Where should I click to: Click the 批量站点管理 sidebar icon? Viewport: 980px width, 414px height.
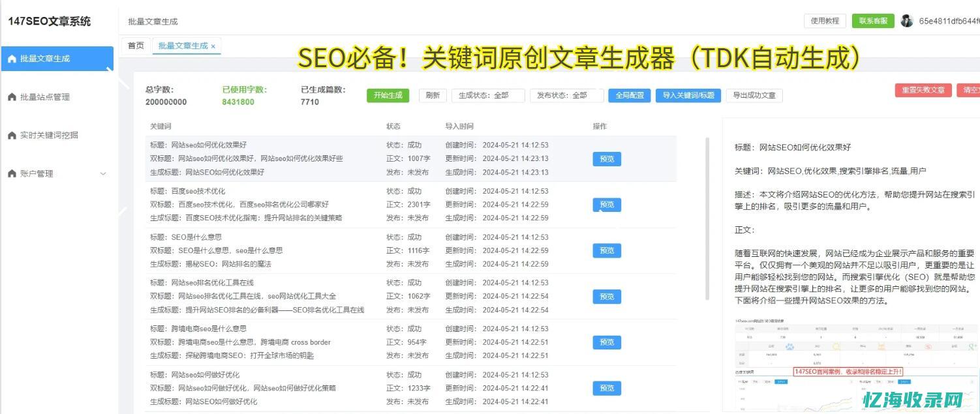coord(10,96)
